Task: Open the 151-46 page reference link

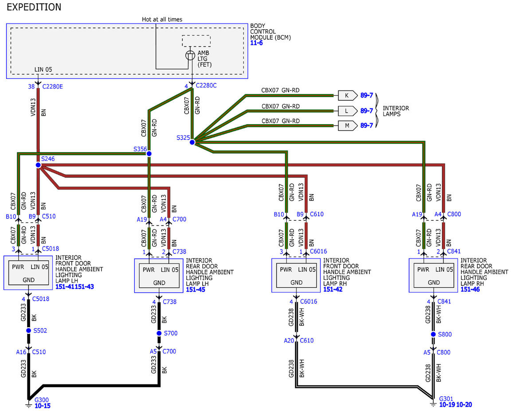Action: (x=470, y=290)
